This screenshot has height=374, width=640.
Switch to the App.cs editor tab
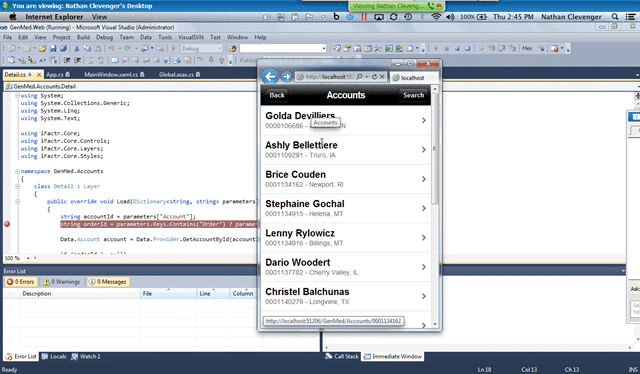tap(58, 74)
